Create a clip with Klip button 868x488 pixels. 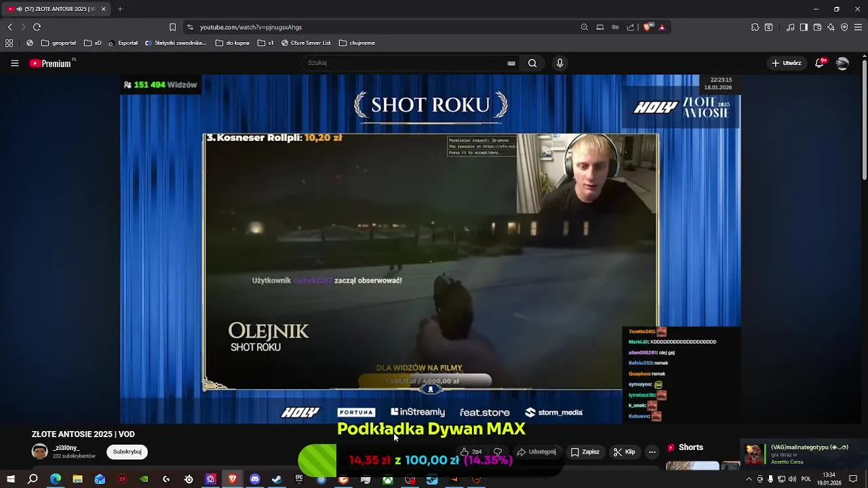tap(625, 452)
